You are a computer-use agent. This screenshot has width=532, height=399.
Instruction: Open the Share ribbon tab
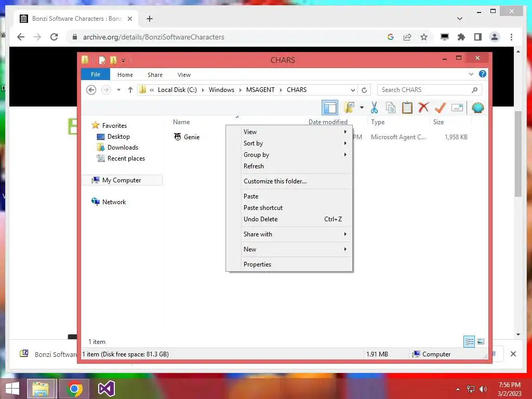[x=155, y=75]
